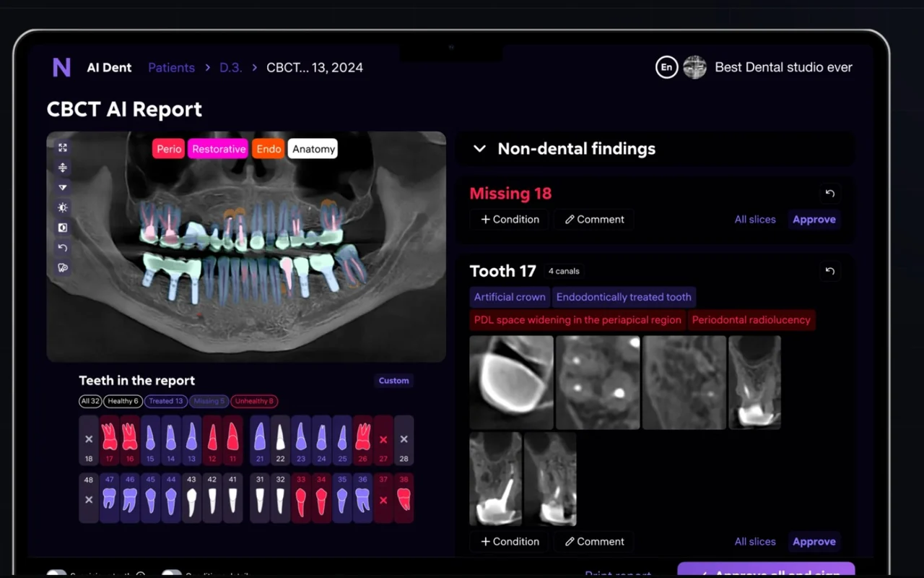
Task: Open the Custom teeth selection
Action: pos(394,381)
